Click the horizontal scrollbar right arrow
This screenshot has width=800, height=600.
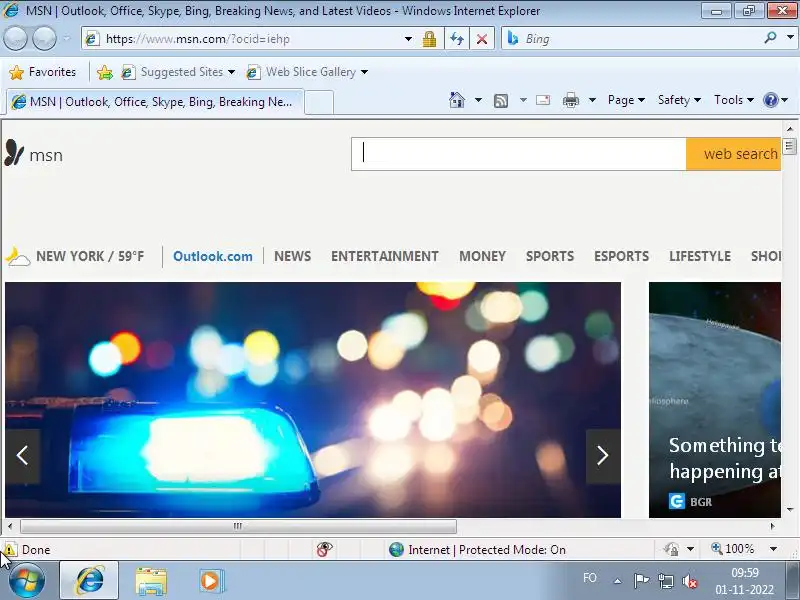(772, 526)
